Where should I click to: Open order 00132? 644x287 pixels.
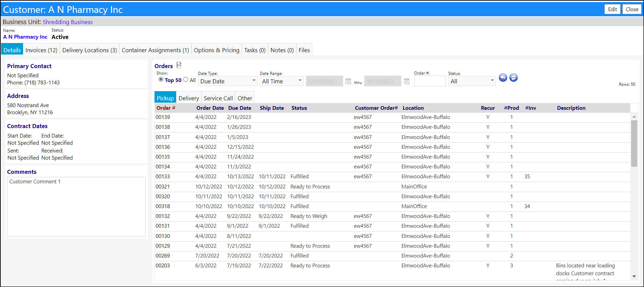[163, 216]
